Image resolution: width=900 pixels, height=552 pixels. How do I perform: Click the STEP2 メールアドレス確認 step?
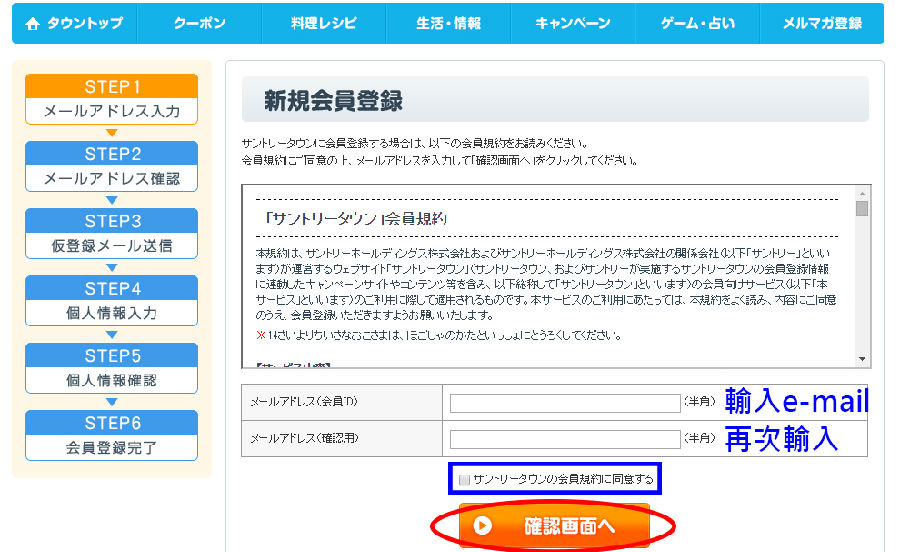point(111,166)
